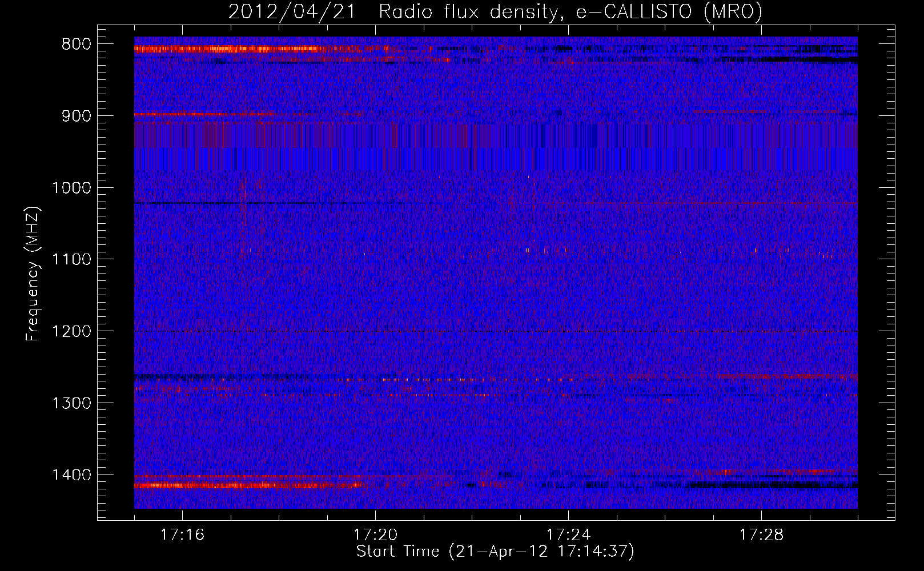The height and width of the screenshot is (571, 924).
Task: Select the 800 frequency axis label
Action: click(76, 45)
